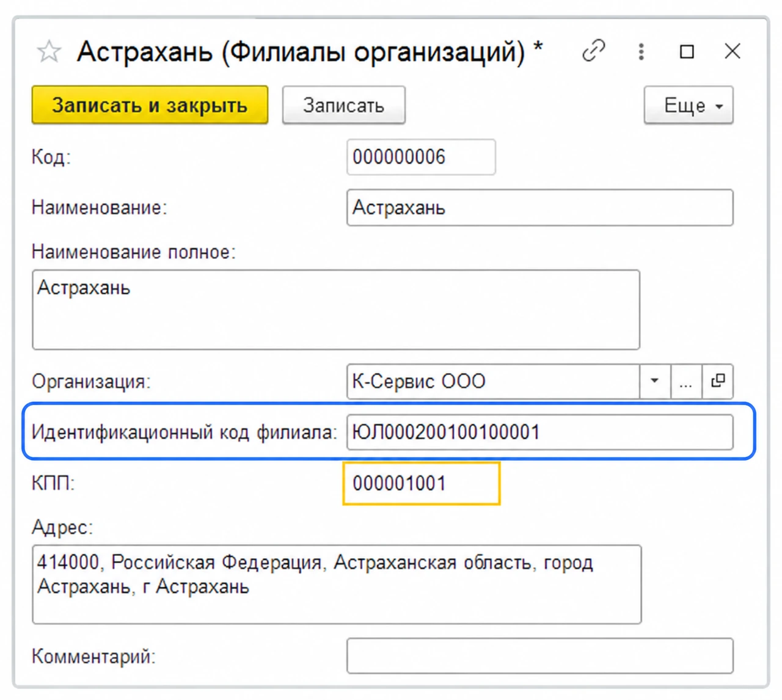This screenshot has width=782, height=700.
Task: Copy link to this form (chain icon)
Action: pyautogui.click(x=594, y=51)
